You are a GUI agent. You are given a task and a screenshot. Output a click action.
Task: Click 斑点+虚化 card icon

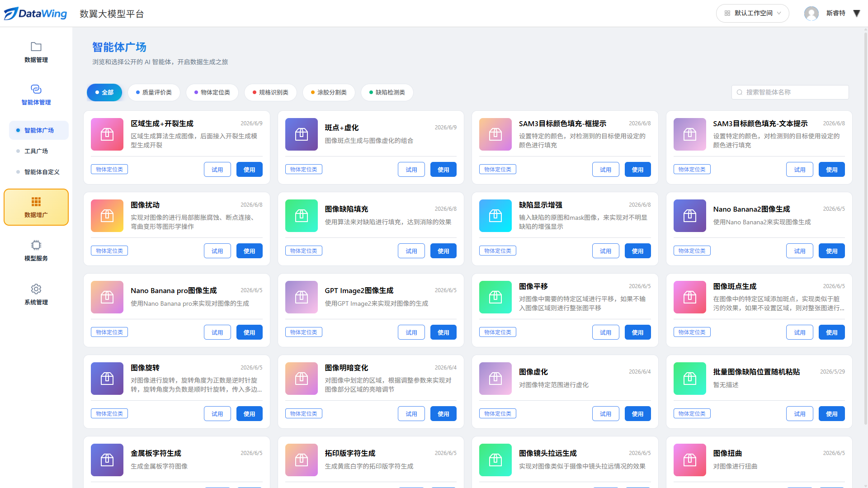click(302, 134)
